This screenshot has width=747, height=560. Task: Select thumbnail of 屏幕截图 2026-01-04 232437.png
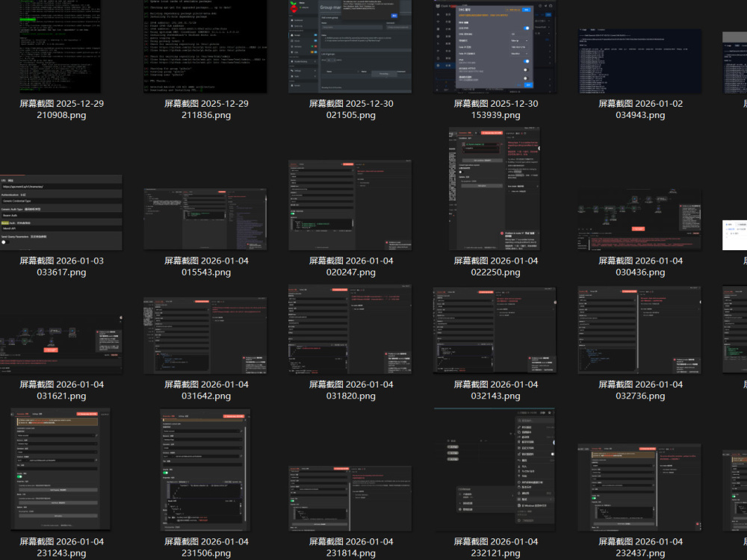coord(640,488)
